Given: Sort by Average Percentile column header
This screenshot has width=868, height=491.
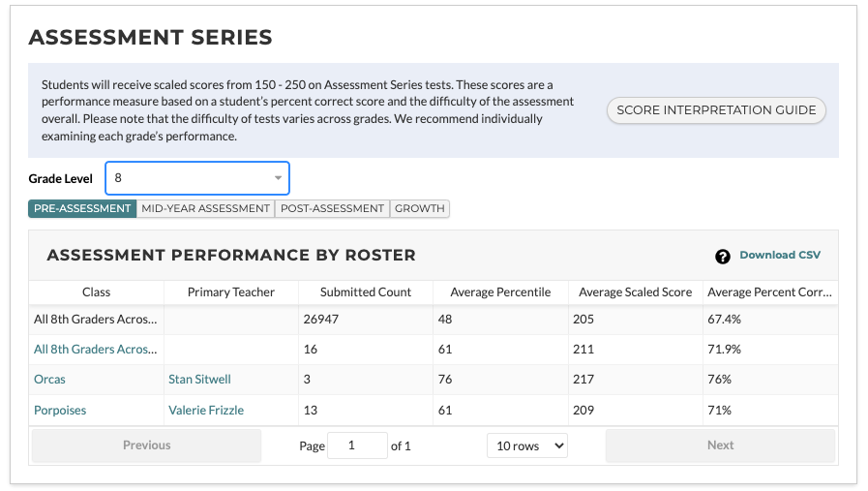Looking at the screenshot, I should point(500,292).
